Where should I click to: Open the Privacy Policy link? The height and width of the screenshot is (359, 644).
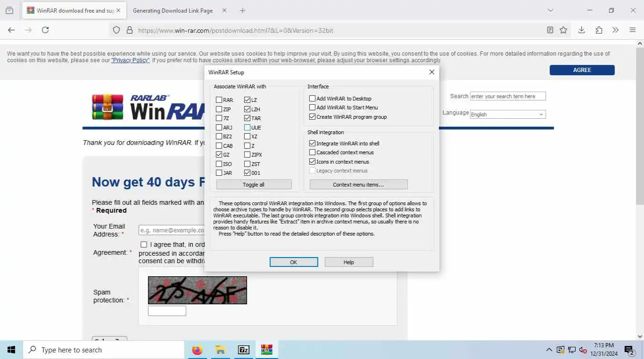coord(131,60)
